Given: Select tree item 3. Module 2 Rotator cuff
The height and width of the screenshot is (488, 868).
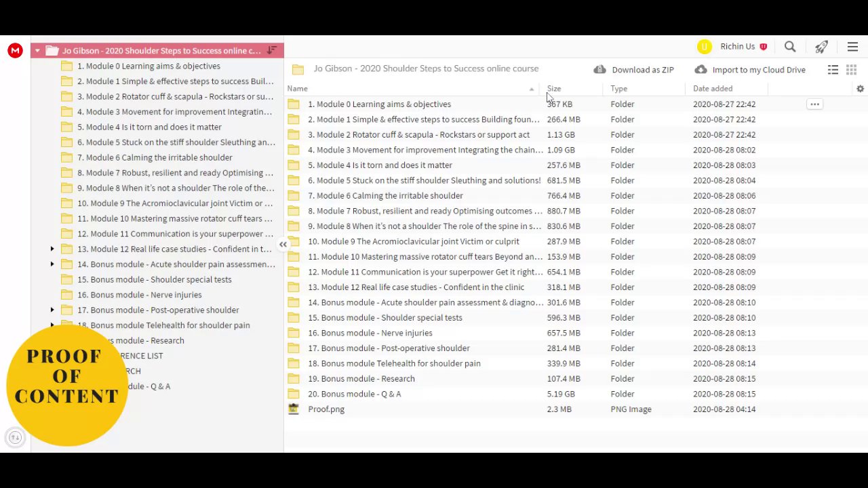Looking at the screenshot, I should pyautogui.click(x=175, y=96).
